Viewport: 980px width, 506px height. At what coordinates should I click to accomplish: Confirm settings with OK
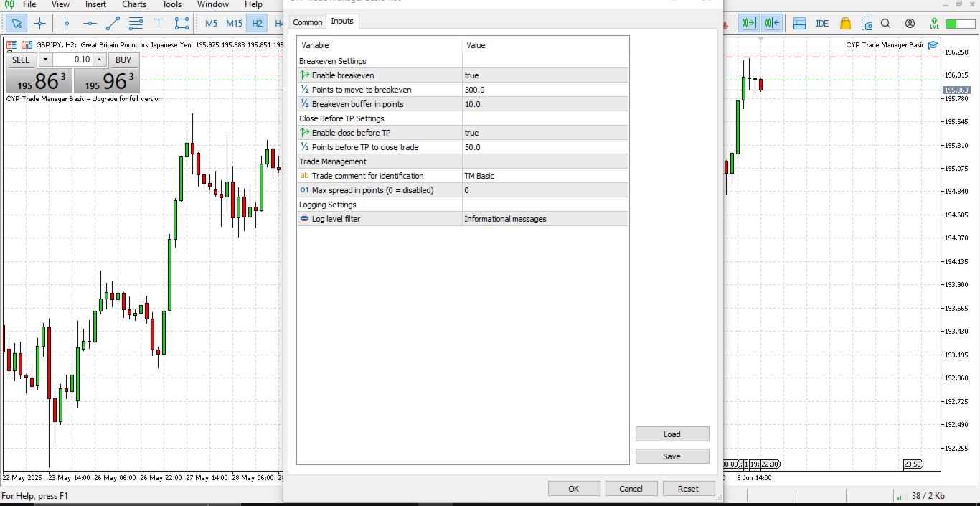click(x=574, y=489)
